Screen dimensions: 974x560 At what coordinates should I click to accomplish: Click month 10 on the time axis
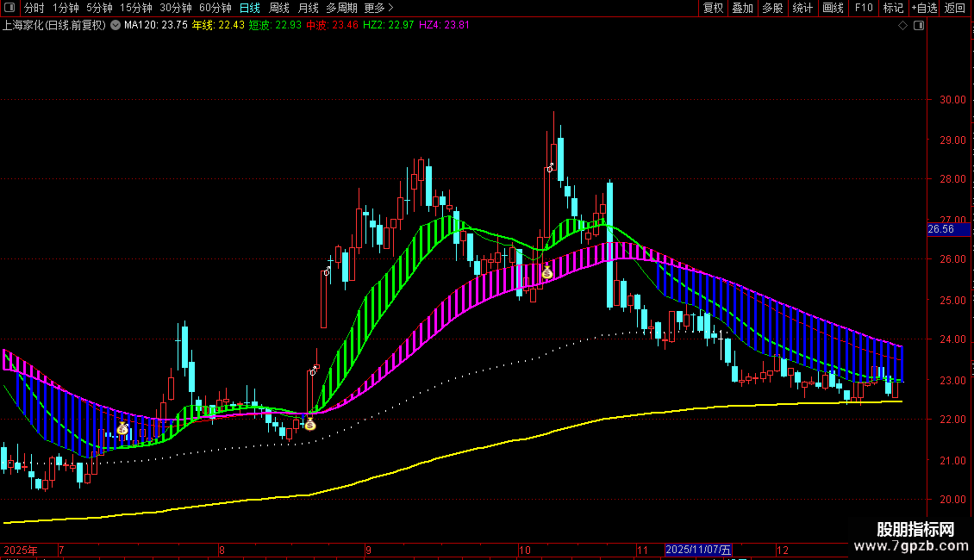click(525, 550)
